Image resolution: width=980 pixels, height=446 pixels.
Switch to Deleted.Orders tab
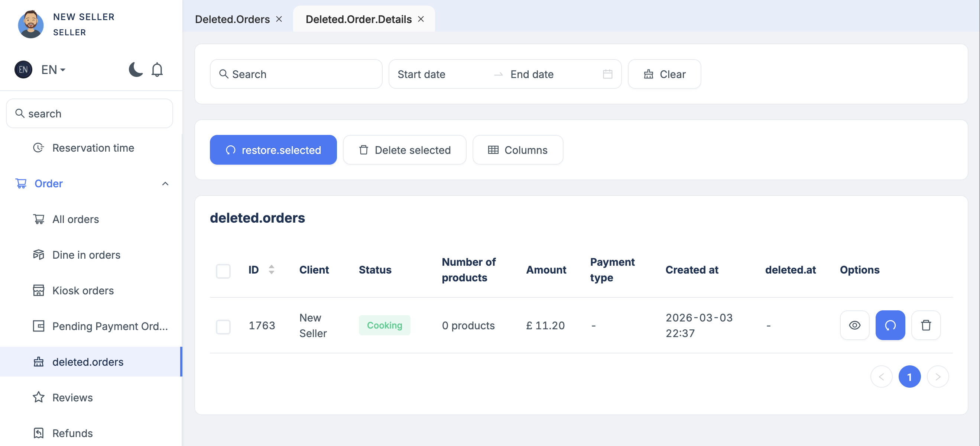[x=232, y=19]
